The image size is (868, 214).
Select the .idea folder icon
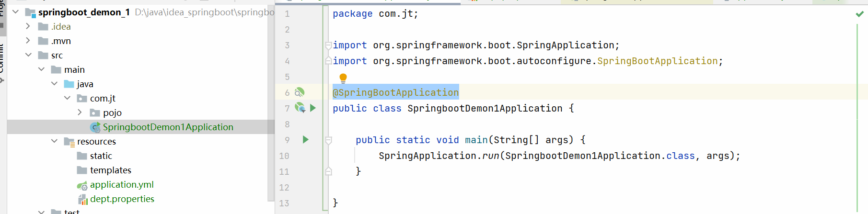(x=43, y=26)
